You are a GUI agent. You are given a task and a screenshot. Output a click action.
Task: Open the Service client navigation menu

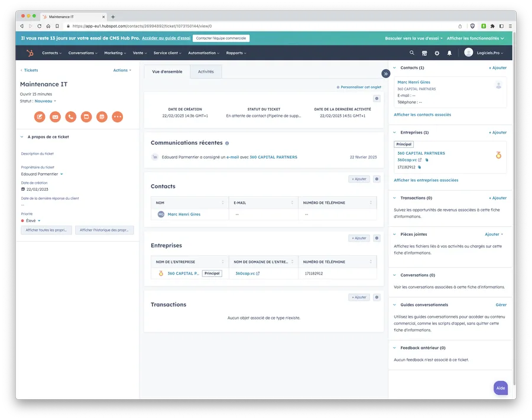tap(167, 53)
